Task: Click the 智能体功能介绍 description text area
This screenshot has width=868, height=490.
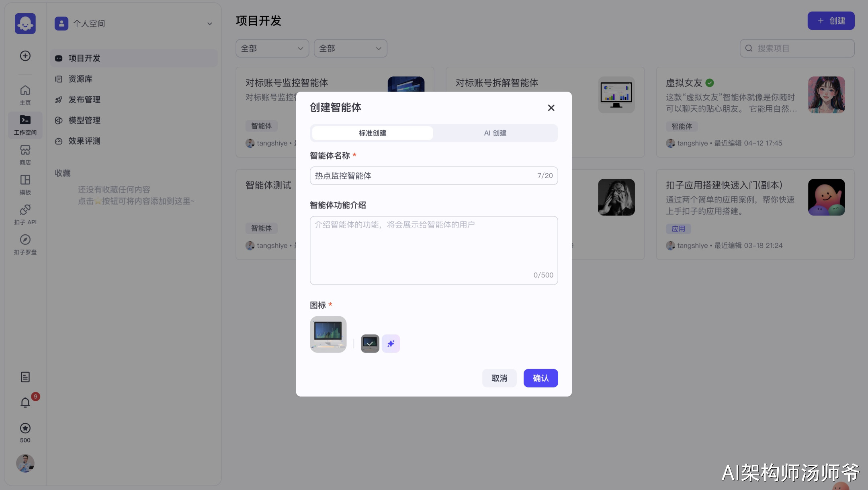Action: pos(433,249)
